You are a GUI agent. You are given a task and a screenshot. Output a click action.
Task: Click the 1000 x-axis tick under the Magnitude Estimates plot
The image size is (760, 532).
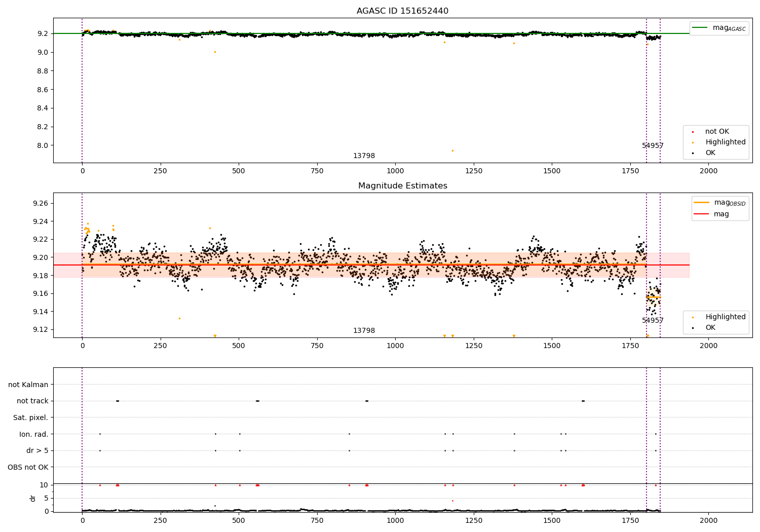coord(395,346)
